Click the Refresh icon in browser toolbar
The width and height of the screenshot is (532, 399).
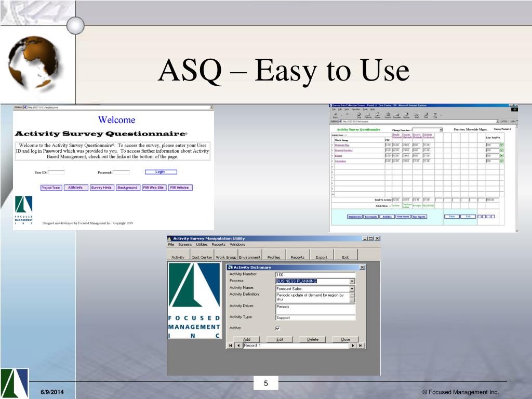click(x=368, y=114)
